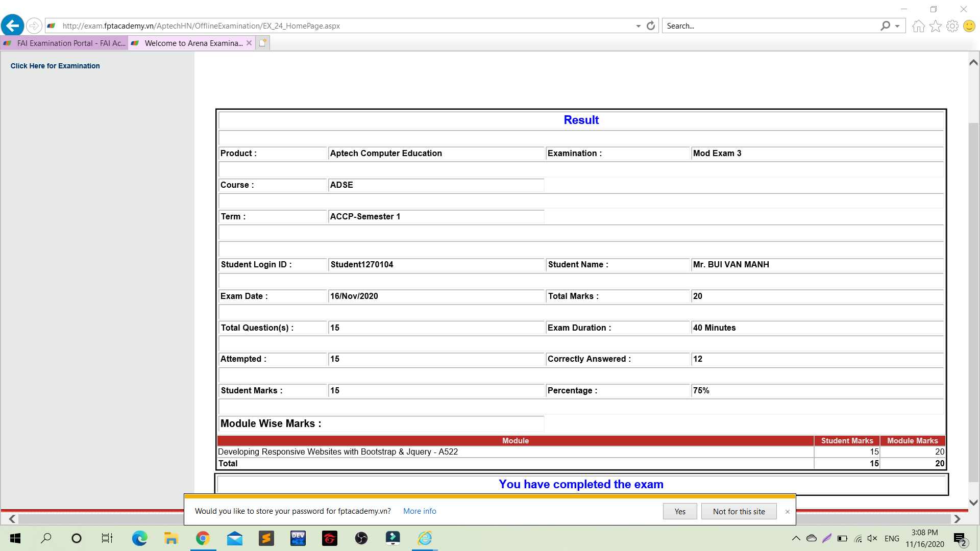980x551 pixels.
Task: Open Dev-C++ icon in taskbar
Action: [x=298, y=538]
